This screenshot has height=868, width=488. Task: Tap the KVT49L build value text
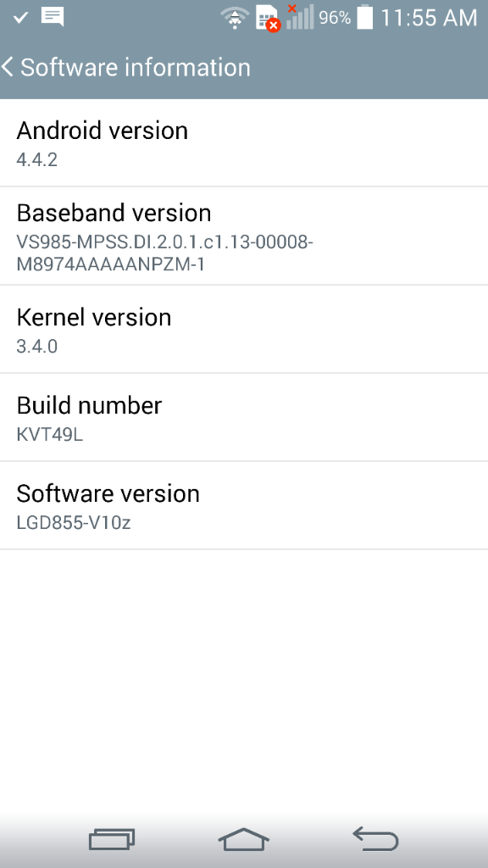coord(50,434)
